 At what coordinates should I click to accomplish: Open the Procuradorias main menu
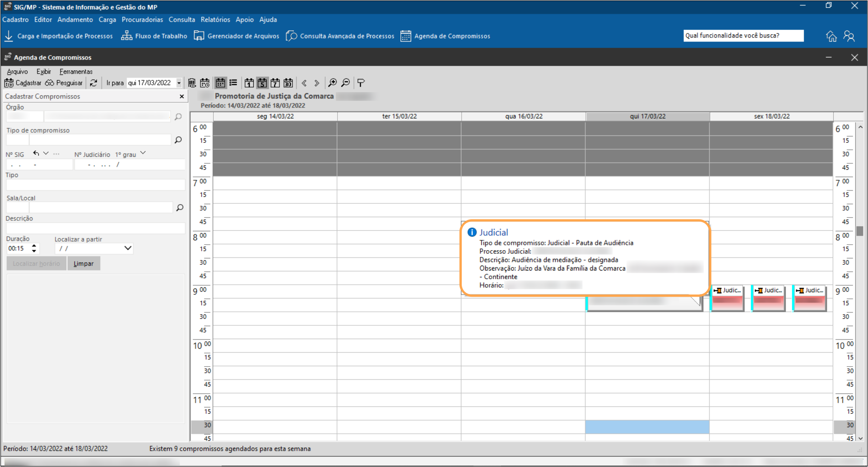(x=142, y=20)
